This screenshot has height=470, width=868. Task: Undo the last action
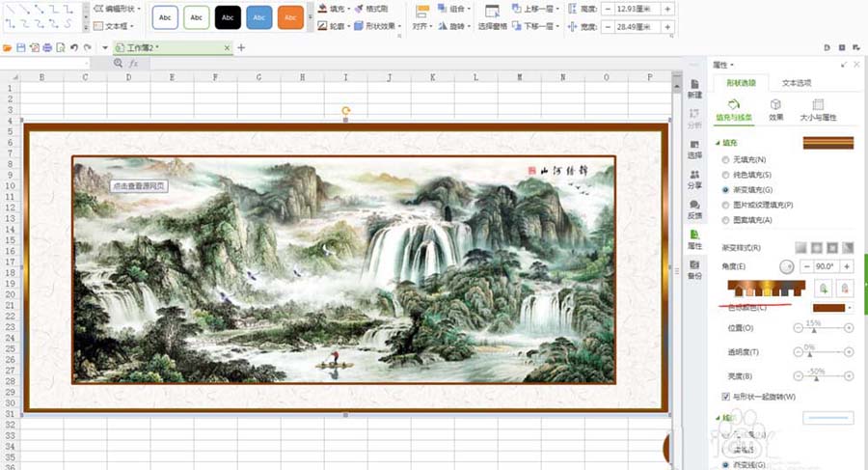[x=74, y=48]
